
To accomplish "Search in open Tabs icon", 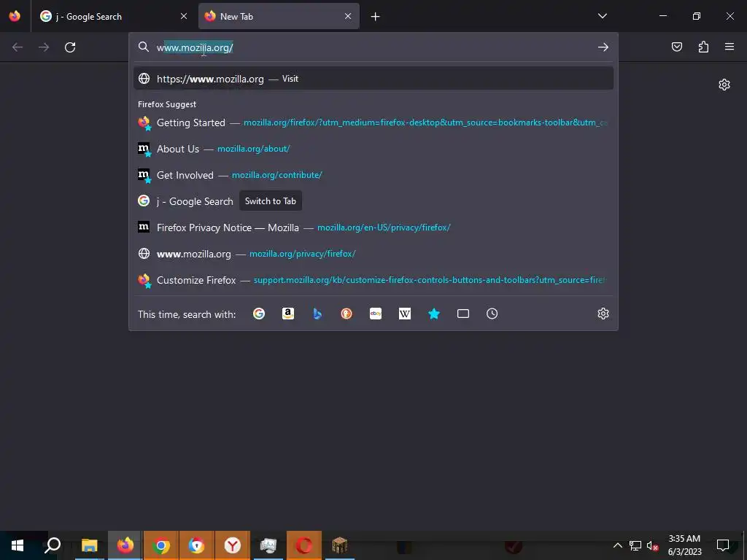I will click(x=463, y=314).
